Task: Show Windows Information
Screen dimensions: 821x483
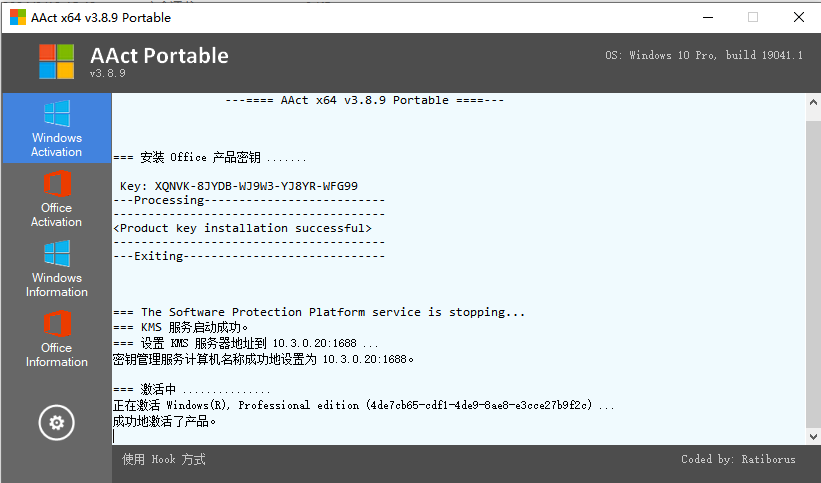Action: 57,269
